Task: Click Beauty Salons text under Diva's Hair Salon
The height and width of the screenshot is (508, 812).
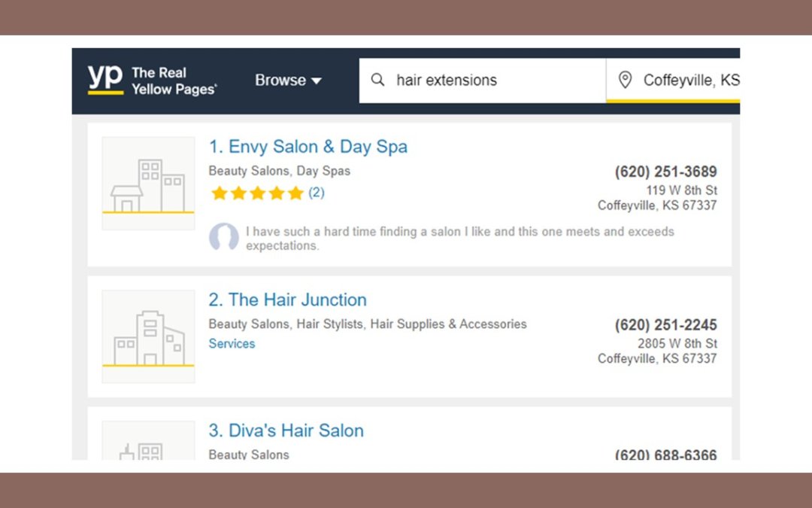Action: coord(249,455)
